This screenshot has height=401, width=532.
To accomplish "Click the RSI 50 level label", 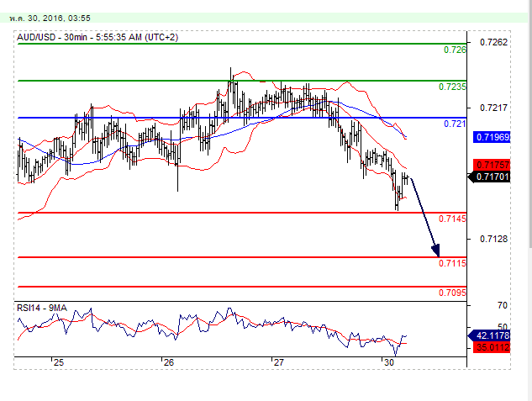I will [503, 327].
